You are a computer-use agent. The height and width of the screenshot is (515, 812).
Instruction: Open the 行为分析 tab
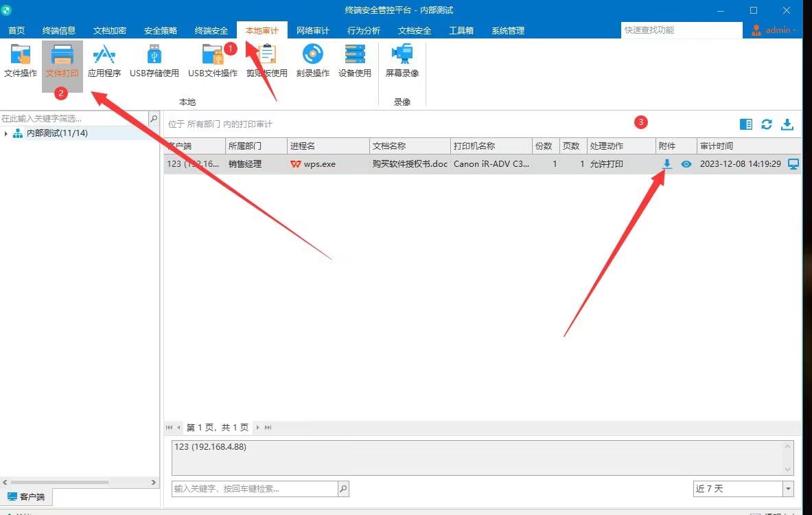364,31
